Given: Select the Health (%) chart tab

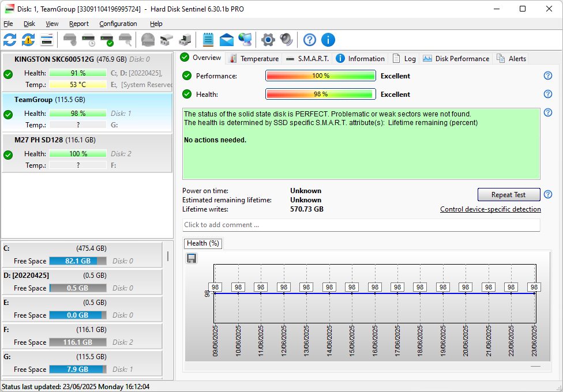Looking at the screenshot, I should (x=203, y=243).
